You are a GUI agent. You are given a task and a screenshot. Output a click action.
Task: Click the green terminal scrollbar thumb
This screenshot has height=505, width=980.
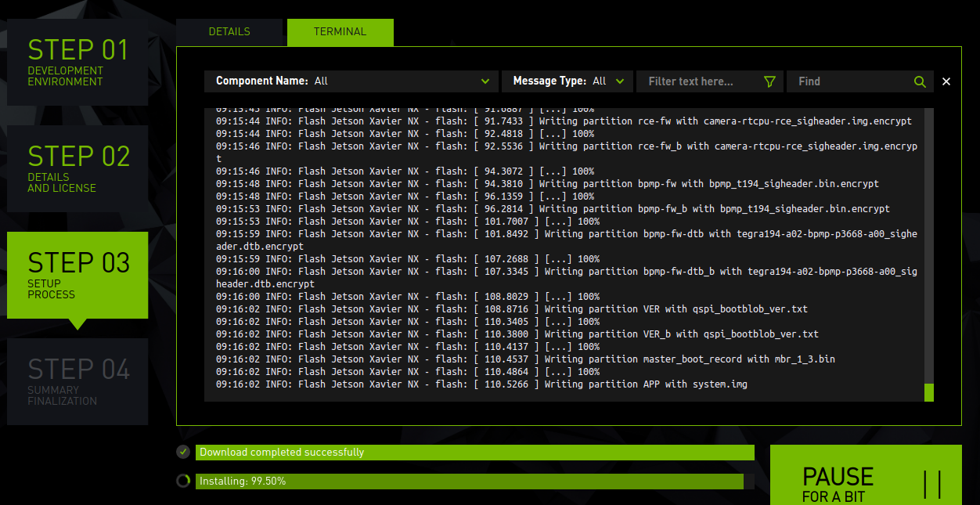tap(929, 392)
